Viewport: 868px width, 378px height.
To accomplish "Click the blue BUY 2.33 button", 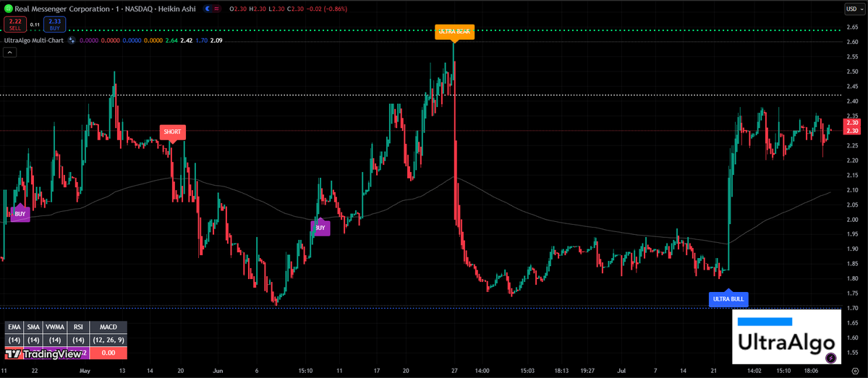I will pos(54,24).
